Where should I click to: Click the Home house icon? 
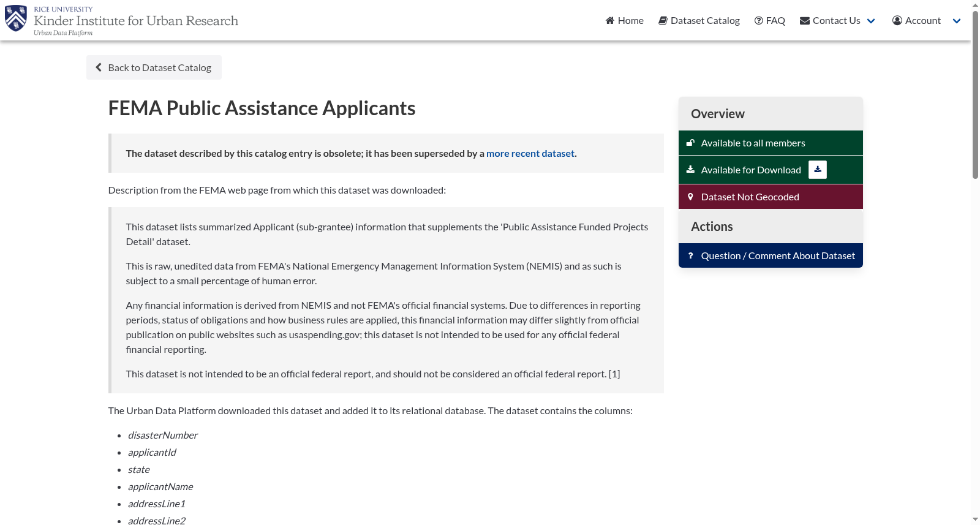609,20
